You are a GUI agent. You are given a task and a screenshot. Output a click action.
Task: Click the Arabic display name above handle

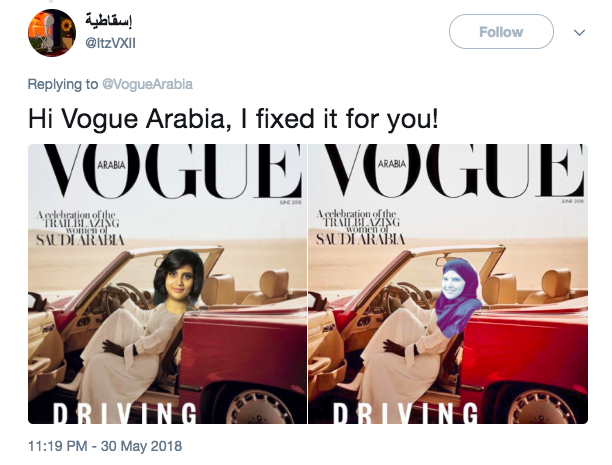click(109, 21)
